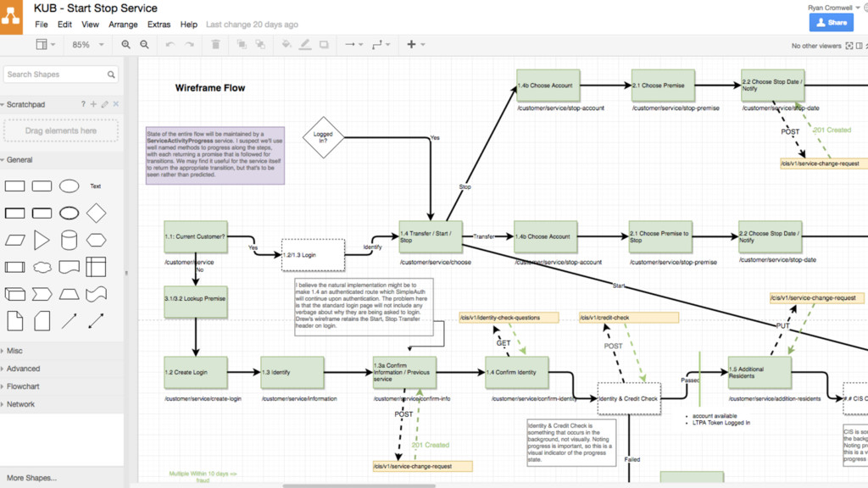The height and width of the screenshot is (488, 868).
Task: Click the redo arrow in toolbar
Action: (189, 45)
